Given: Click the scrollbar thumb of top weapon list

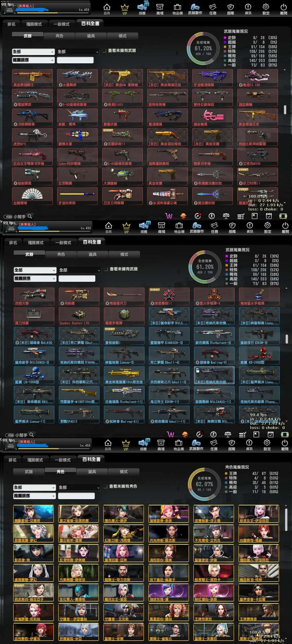Looking at the screenshot, I should pyautogui.click(x=285, y=110).
